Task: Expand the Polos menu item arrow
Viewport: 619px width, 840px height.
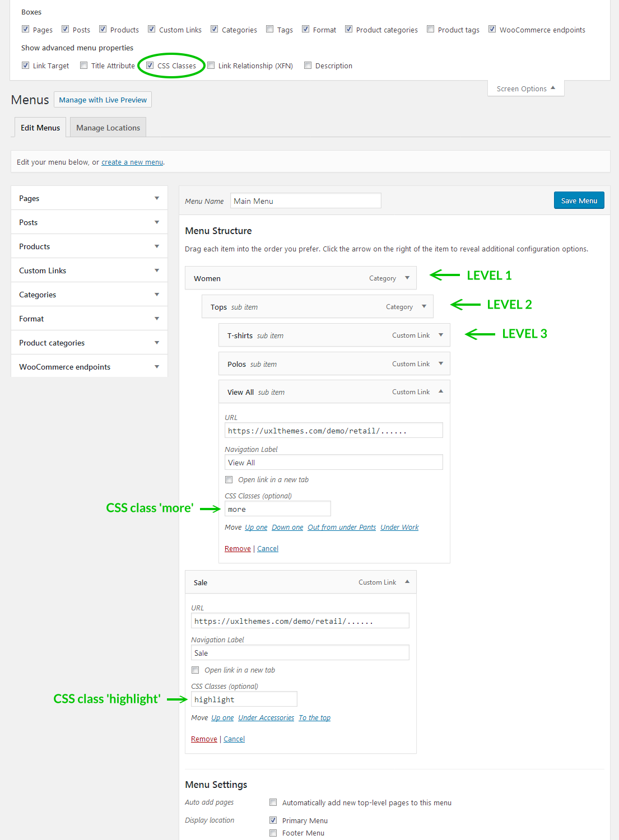Action: pos(441,363)
